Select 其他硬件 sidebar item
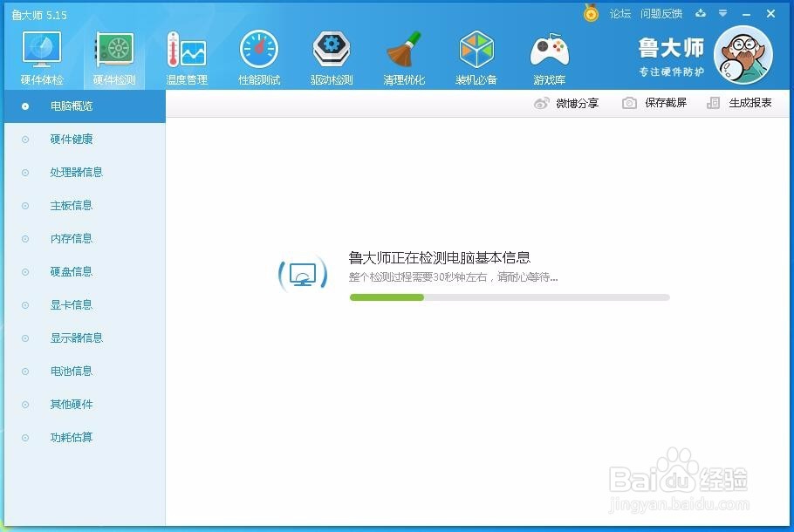Screen dimensions: 794x532 coord(85,405)
